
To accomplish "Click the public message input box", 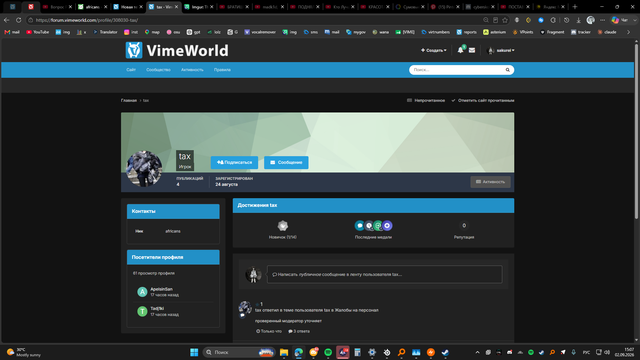I will tap(384, 274).
